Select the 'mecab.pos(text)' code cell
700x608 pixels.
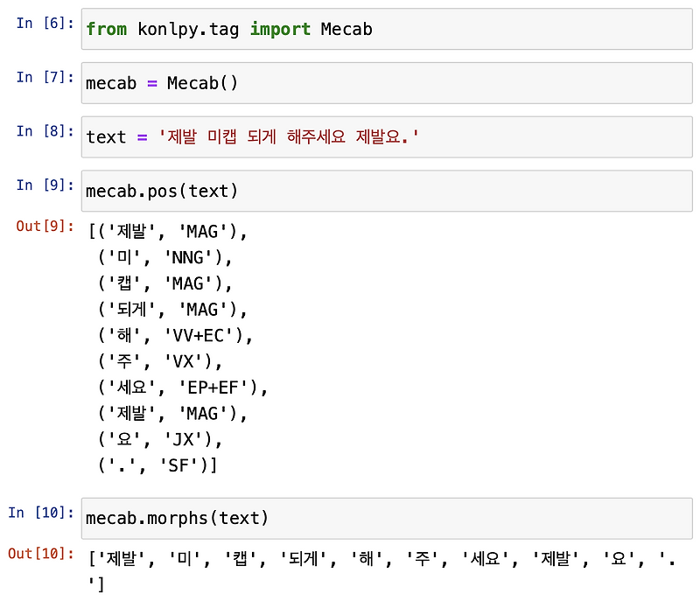(385, 191)
